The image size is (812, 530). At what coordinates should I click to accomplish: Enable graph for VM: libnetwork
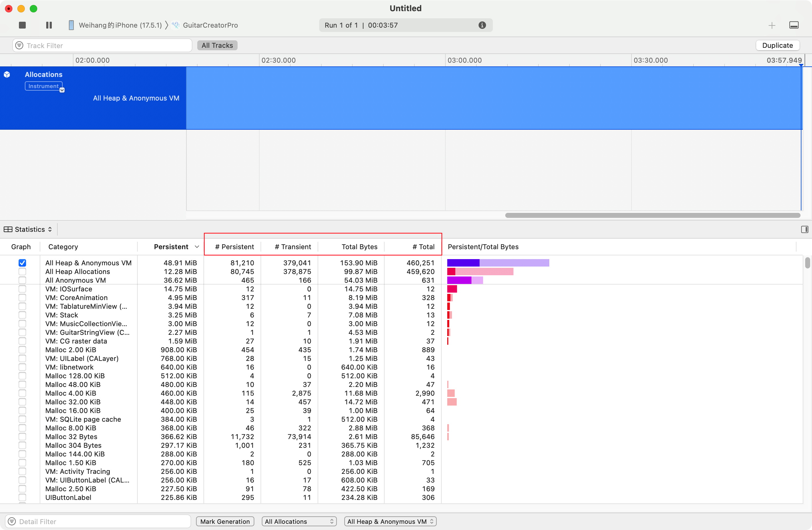tap(22, 367)
